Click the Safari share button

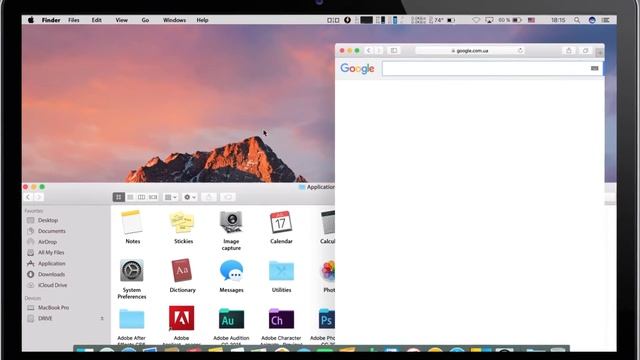[569, 51]
